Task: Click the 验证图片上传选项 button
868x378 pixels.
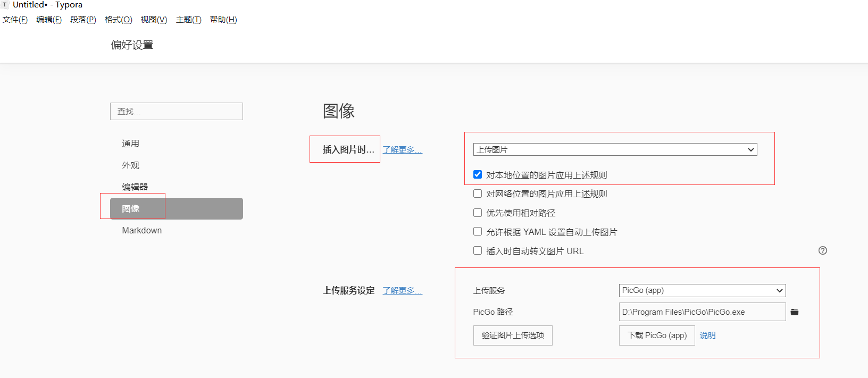Action: click(x=513, y=335)
